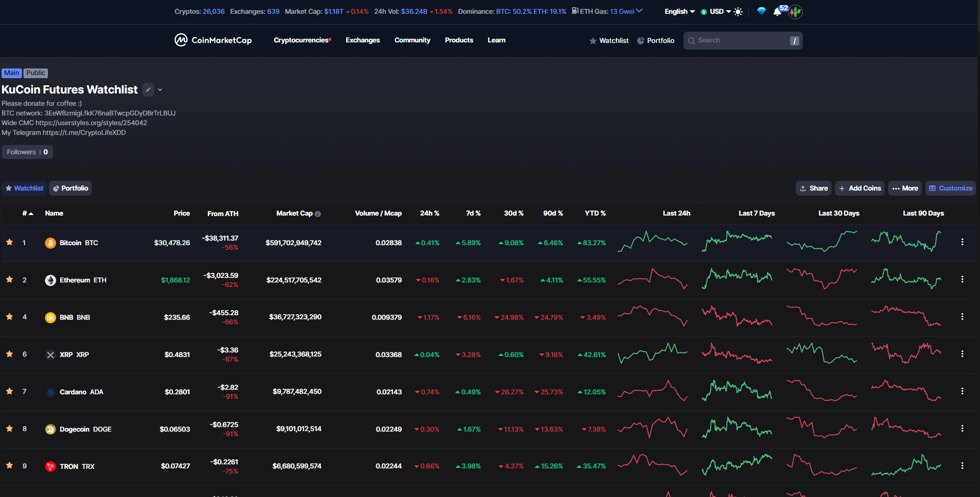Click the CoinMarketCap logo
This screenshot has height=497, width=980.
coord(213,40)
